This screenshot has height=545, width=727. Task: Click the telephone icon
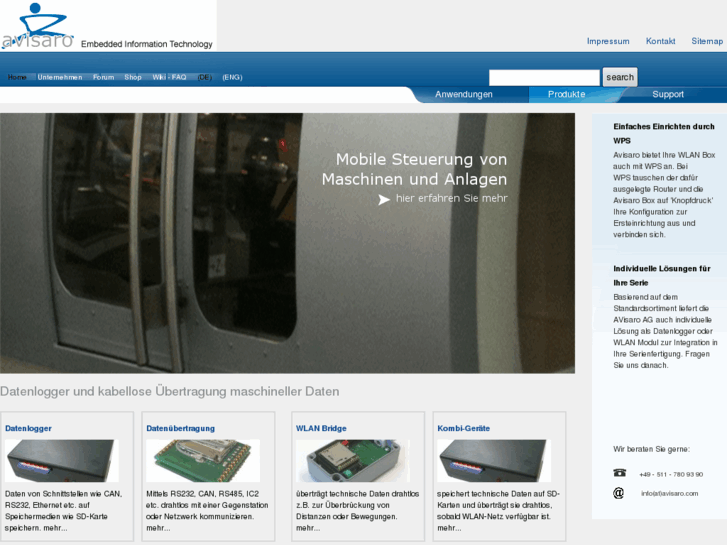click(x=619, y=473)
